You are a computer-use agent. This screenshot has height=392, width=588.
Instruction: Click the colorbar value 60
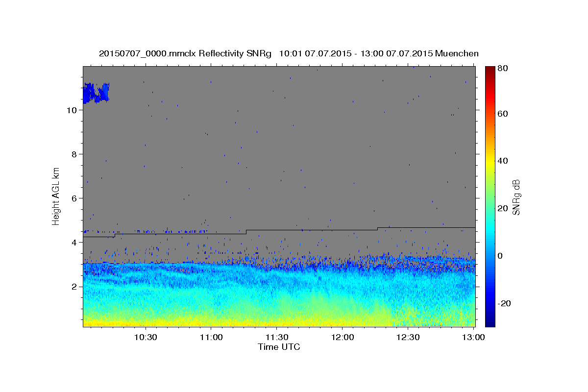point(503,114)
